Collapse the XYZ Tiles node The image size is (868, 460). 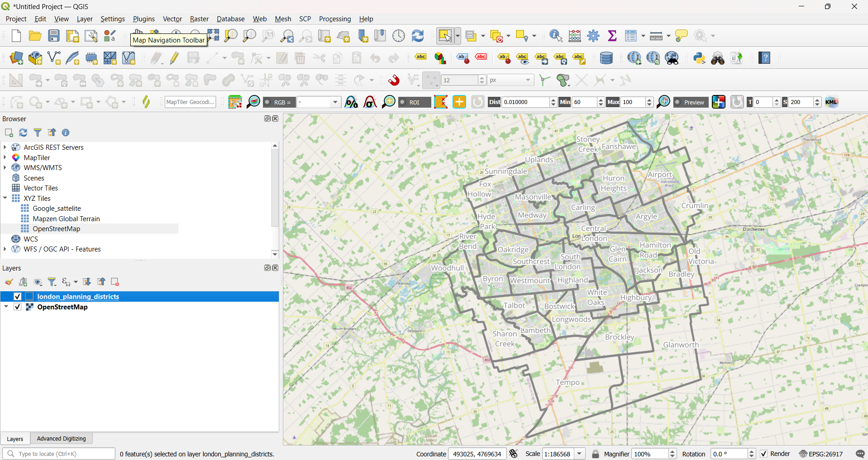(5, 198)
